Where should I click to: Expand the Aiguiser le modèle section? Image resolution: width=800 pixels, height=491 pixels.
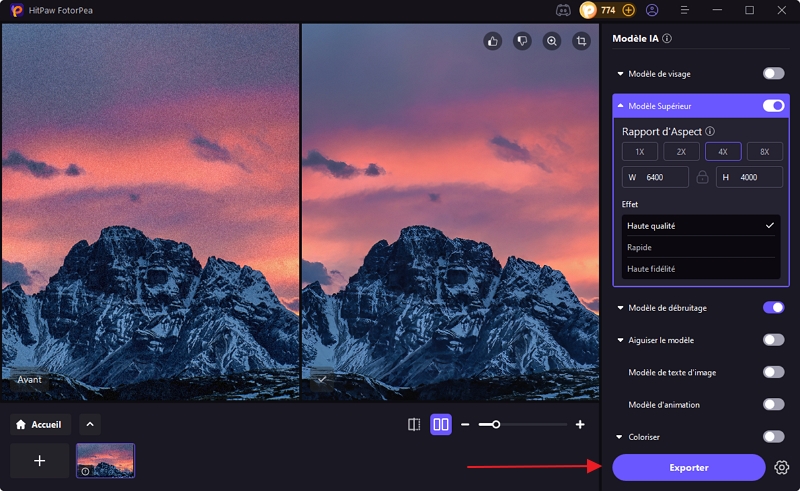point(621,340)
